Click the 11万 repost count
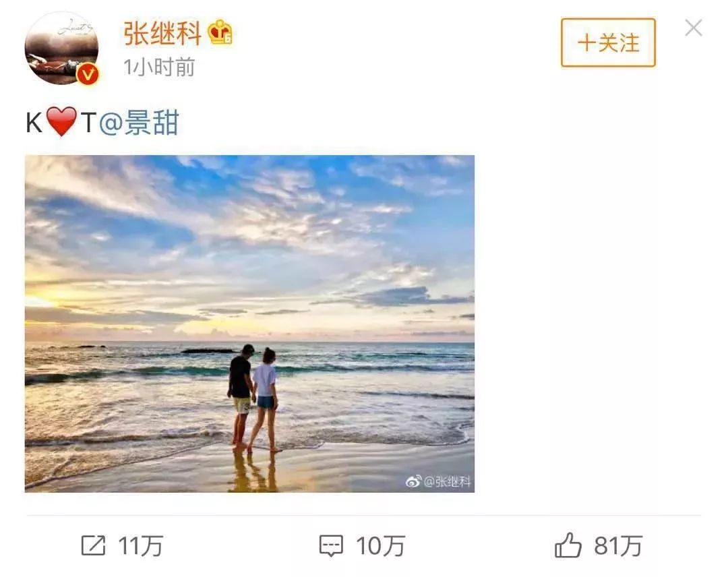The image size is (728, 577). [x=140, y=546]
